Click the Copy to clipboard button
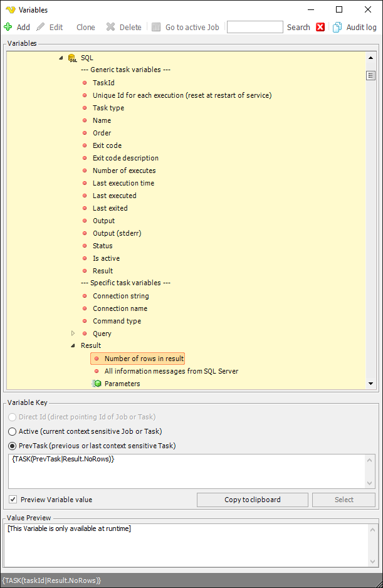The width and height of the screenshot is (383, 588). (x=253, y=500)
